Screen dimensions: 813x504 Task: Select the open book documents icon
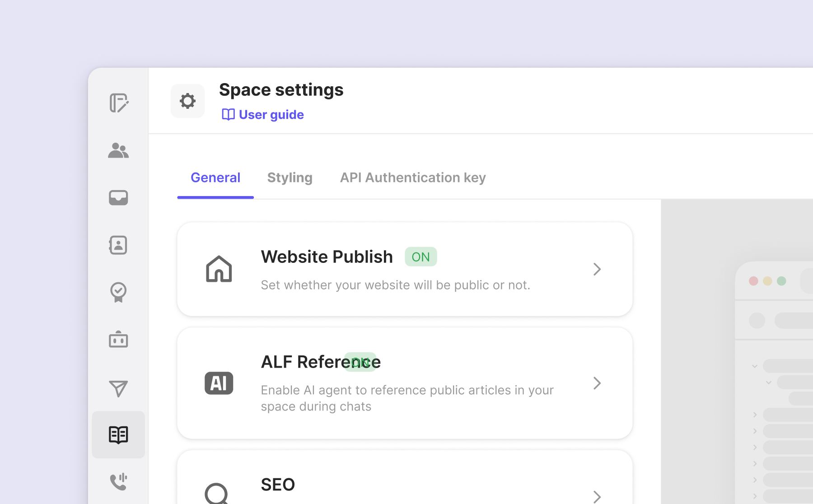coord(118,435)
